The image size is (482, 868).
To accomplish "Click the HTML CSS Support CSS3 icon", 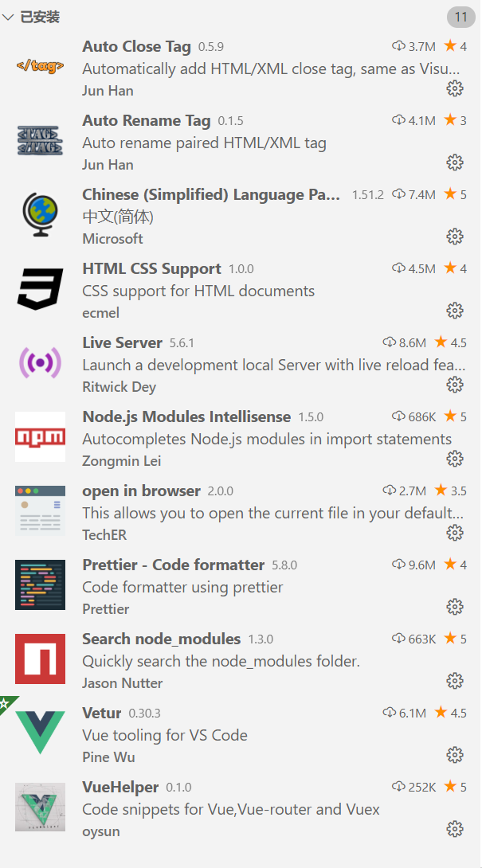I will pyautogui.click(x=40, y=289).
